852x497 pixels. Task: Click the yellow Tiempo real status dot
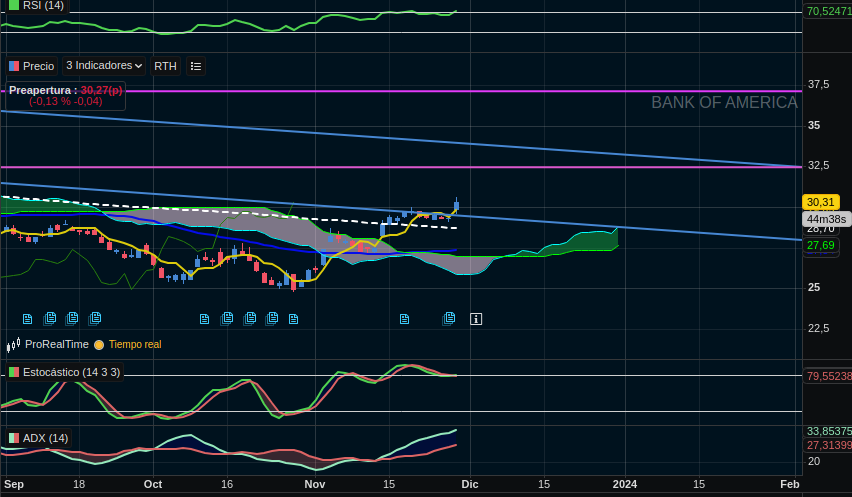point(99,345)
